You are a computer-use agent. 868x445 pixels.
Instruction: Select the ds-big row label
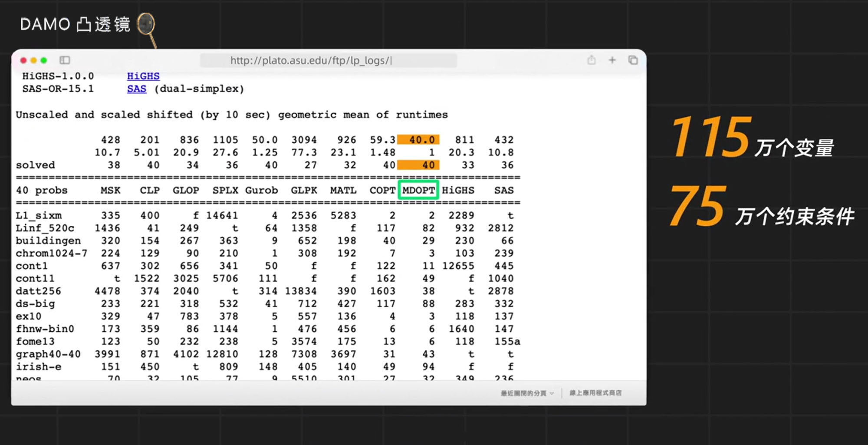[35, 303]
